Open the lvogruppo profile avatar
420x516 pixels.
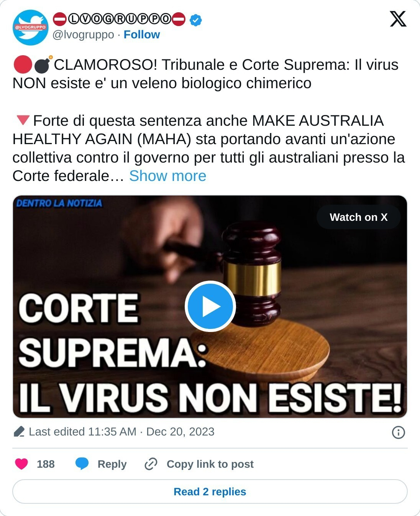pyautogui.click(x=30, y=28)
